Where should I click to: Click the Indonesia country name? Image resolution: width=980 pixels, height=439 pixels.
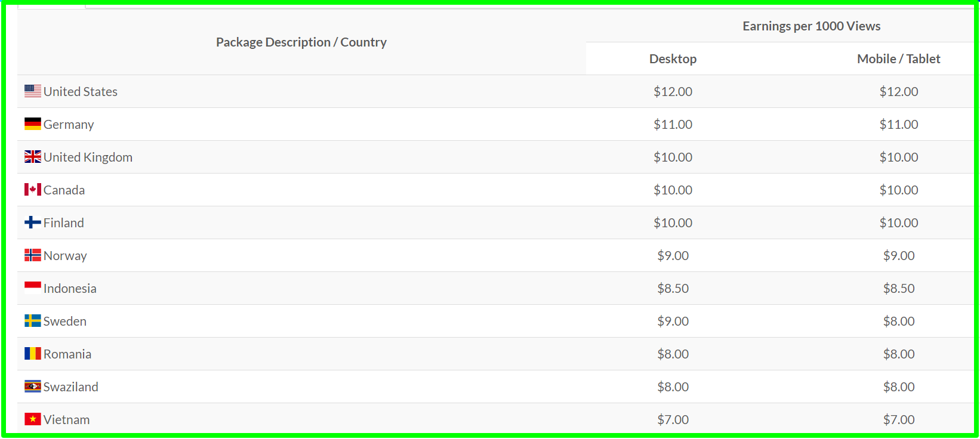pos(70,288)
